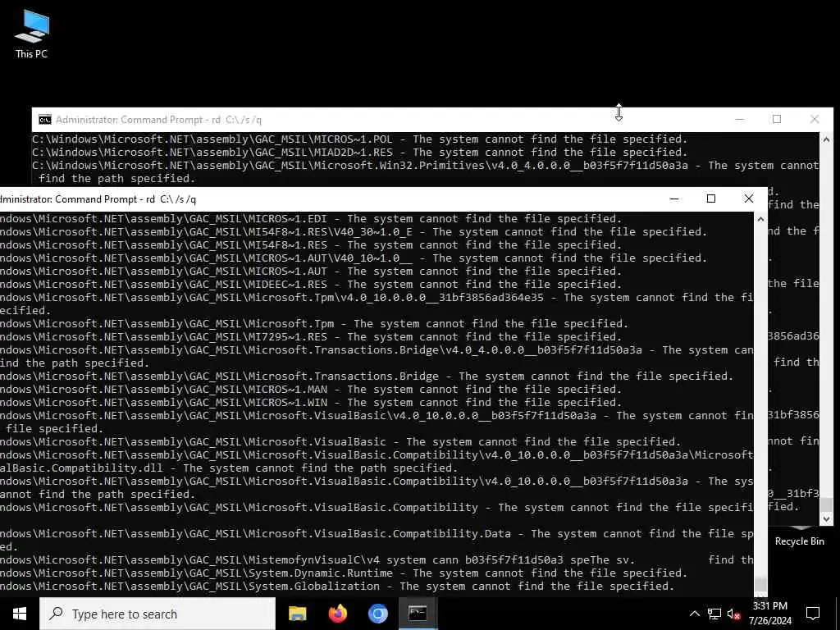The height and width of the screenshot is (630, 840).
Task: Open File Explorer from the taskbar
Action: pos(297,614)
